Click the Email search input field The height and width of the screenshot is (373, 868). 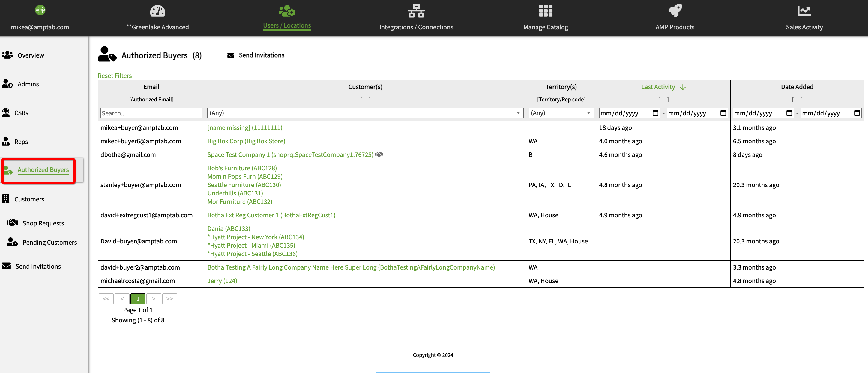point(151,113)
